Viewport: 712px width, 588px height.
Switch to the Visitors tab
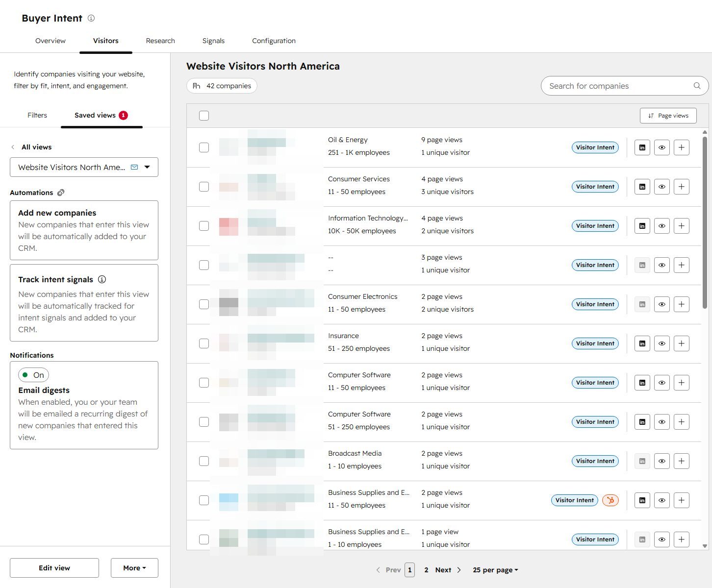(x=106, y=41)
